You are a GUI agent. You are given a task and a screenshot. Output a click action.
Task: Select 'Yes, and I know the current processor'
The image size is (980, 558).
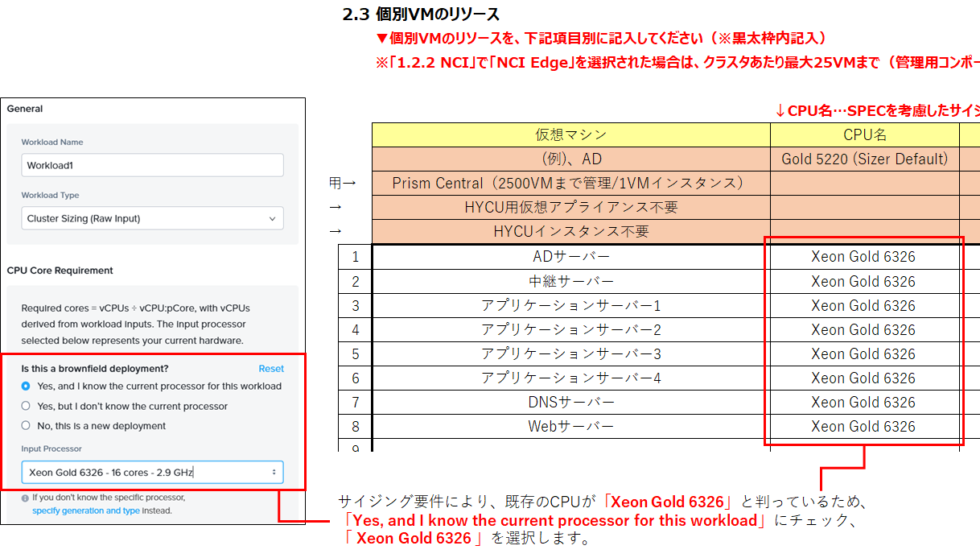[x=27, y=386]
